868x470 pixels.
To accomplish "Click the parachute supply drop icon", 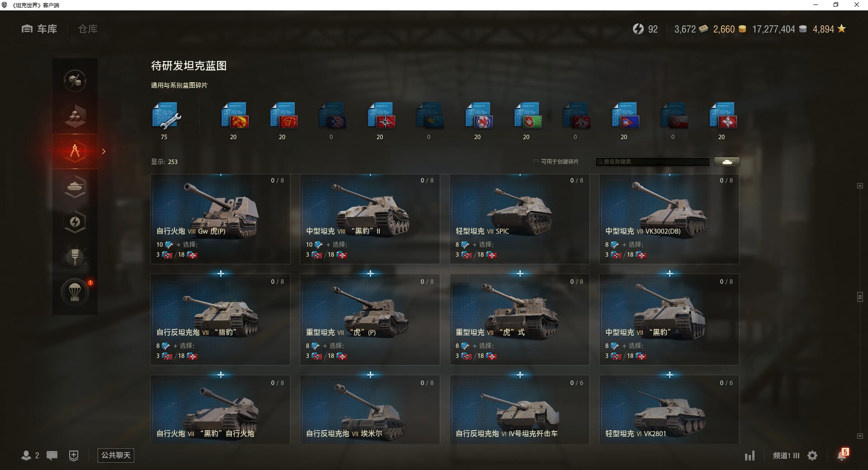I will click(75, 292).
